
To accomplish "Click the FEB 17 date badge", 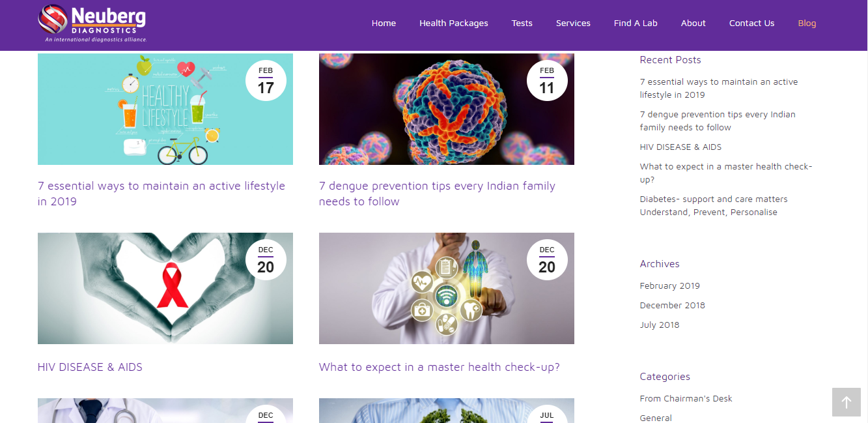I will click(266, 81).
